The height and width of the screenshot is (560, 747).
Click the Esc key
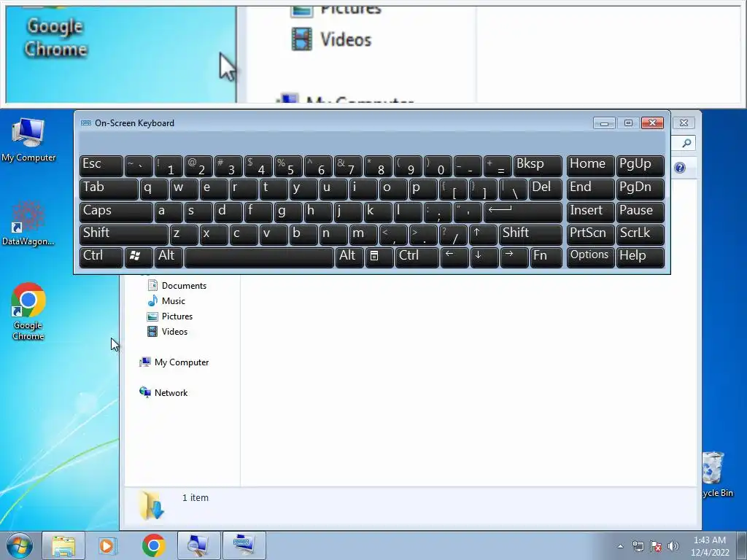[x=101, y=166]
